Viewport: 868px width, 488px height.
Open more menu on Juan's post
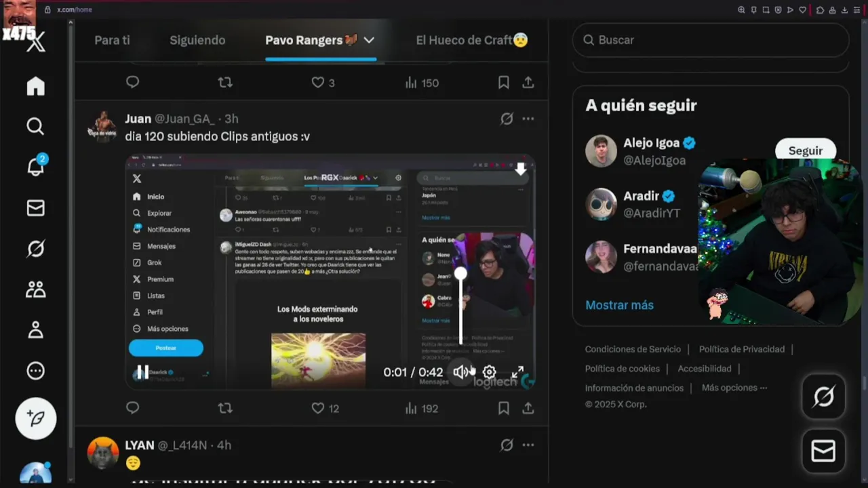coord(528,119)
